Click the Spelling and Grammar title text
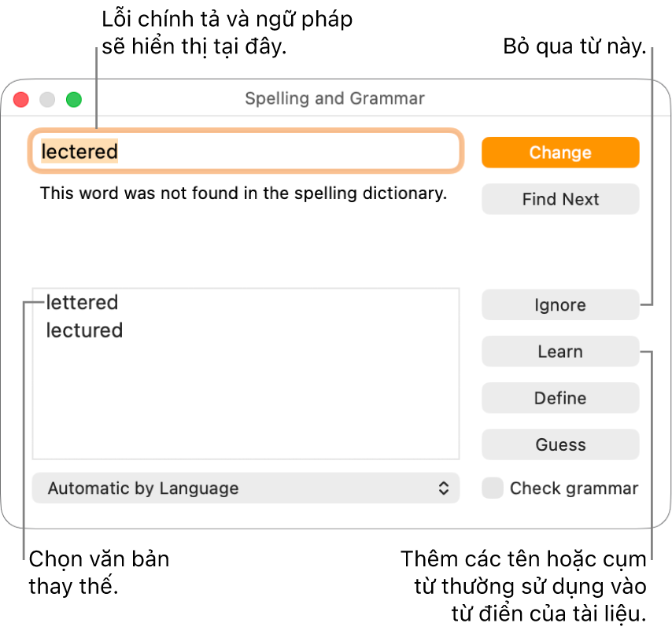The image size is (672, 634). click(334, 98)
